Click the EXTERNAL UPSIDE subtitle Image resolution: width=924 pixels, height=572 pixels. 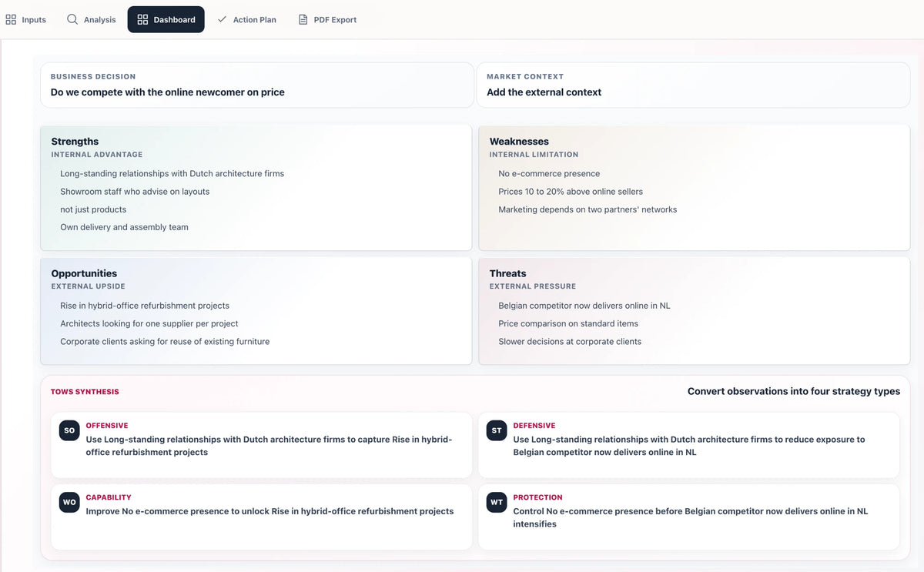[89, 286]
